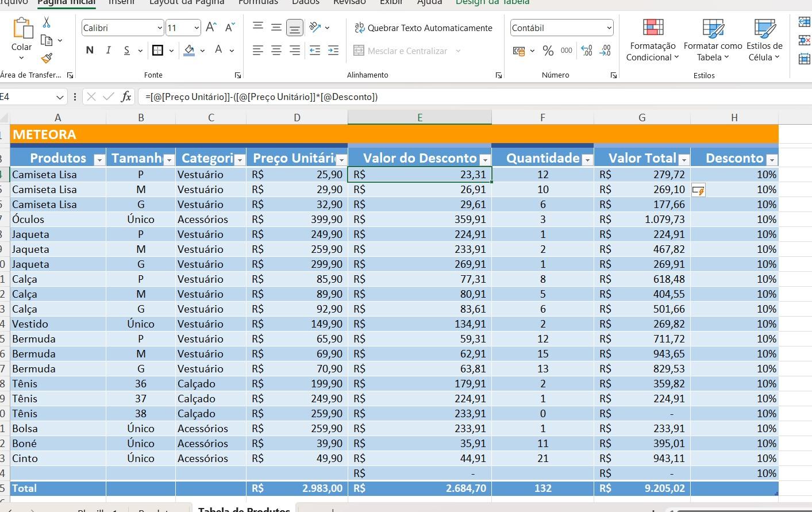The height and width of the screenshot is (512, 812).
Task: Open Estilos de Célula gallery
Action: (764, 40)
